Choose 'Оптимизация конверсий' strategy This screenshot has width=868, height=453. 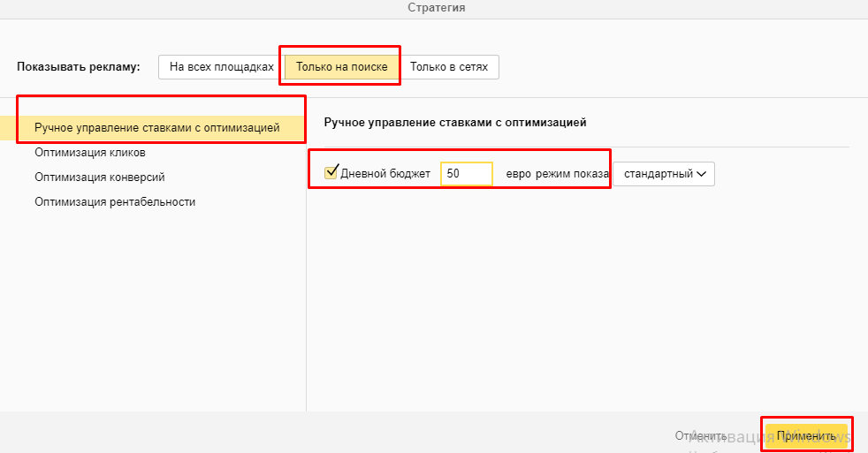tap(100, 177)
